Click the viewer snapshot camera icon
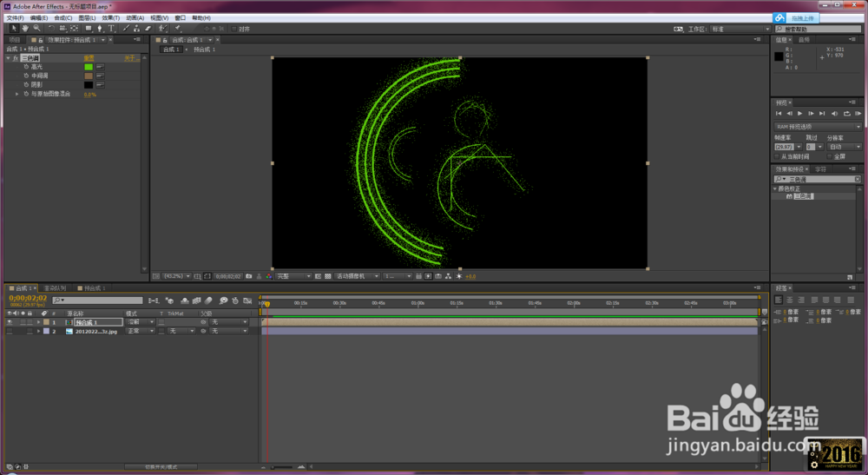The image size is (868, 475). pos(248,276)
